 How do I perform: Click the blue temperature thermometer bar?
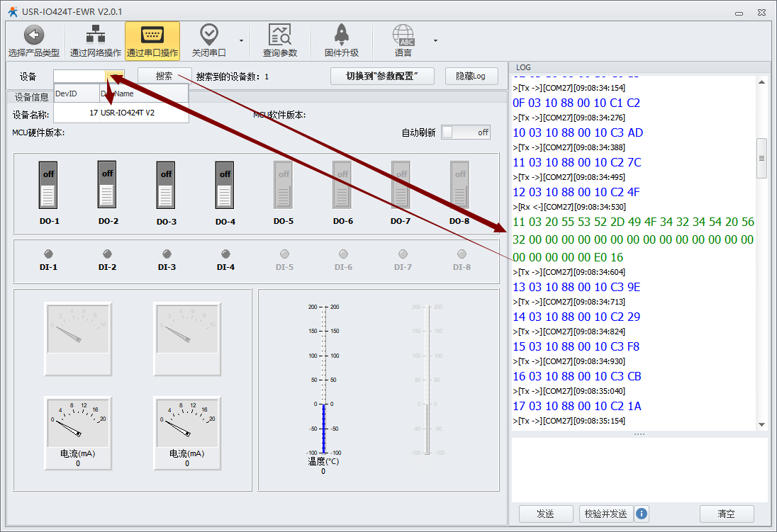323,429
